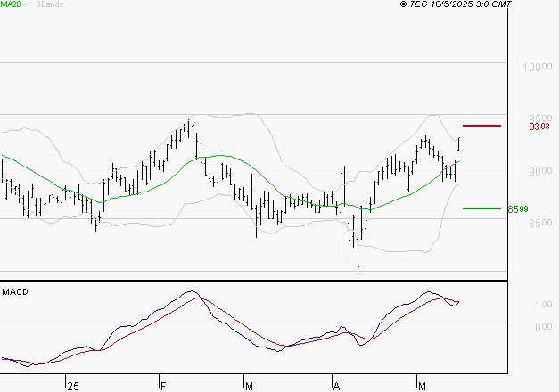559x392 pixels.
Task: Click the red resistance level line
Action: pos(481,126)
